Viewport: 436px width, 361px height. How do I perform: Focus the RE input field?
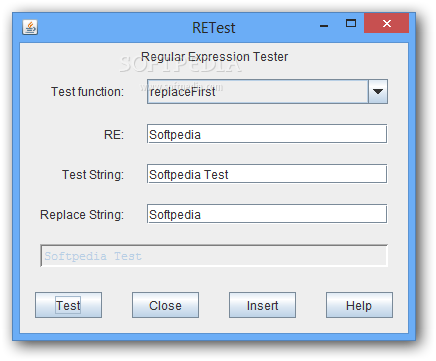tap(267, 134)
